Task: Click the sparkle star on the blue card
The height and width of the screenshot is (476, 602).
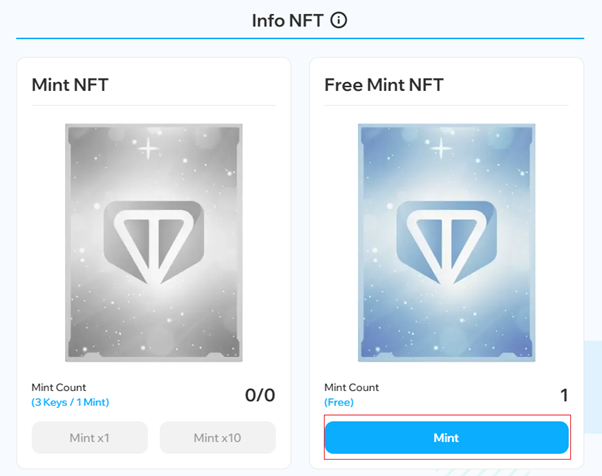Action: tap(441, 148)
